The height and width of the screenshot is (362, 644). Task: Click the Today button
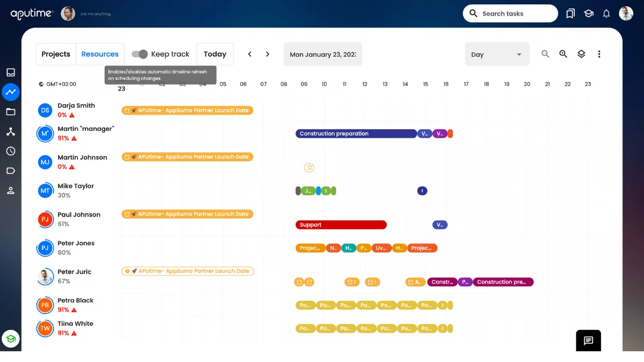(x=215, y=54)
